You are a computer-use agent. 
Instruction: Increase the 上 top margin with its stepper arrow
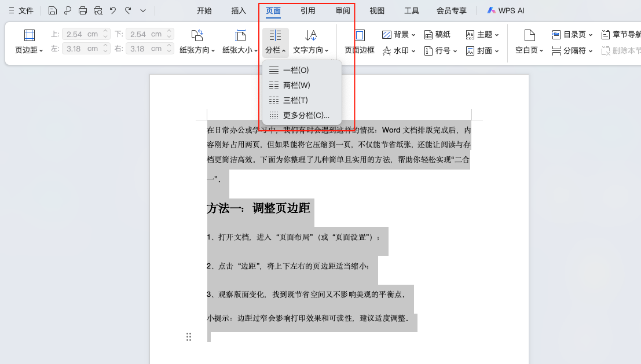[104, 31]
